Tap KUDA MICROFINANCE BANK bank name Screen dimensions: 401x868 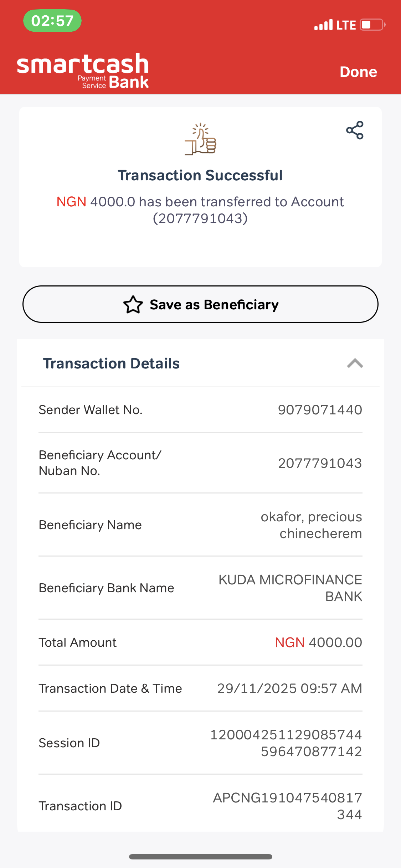pos(290,588)
